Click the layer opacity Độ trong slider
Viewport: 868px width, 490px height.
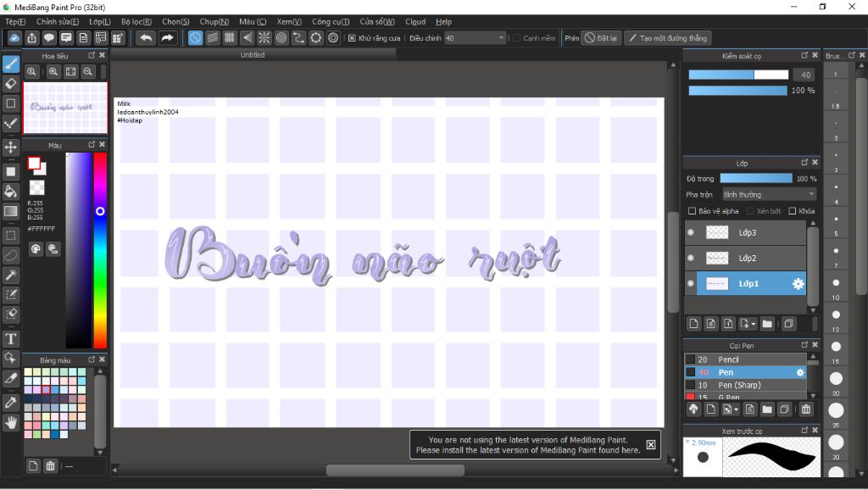click(756, 179)
